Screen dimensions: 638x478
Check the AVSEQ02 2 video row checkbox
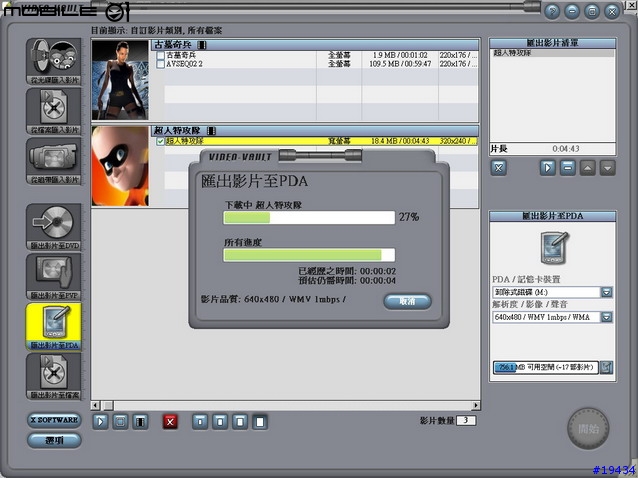point(160,64)
